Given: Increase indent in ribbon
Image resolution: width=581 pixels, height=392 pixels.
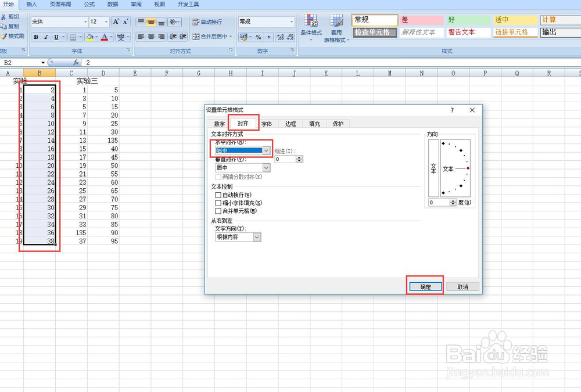Looking at the screenshot, I should click(x=183, y=37).
